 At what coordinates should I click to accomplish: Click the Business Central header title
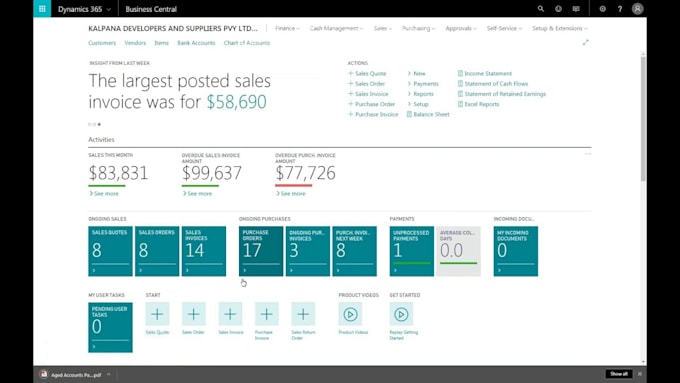tap(151, 9)
